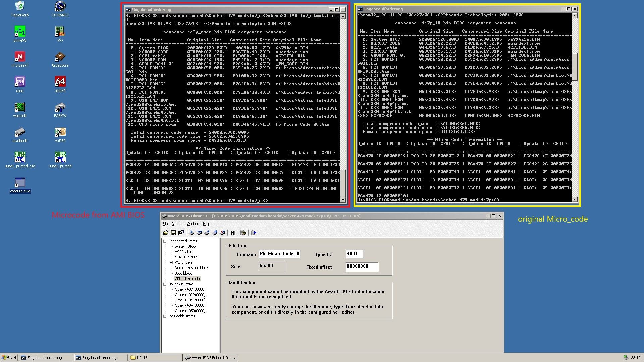Select Other (404E:0000) tree item
This screenshot has width=644, height=362.
190,300
